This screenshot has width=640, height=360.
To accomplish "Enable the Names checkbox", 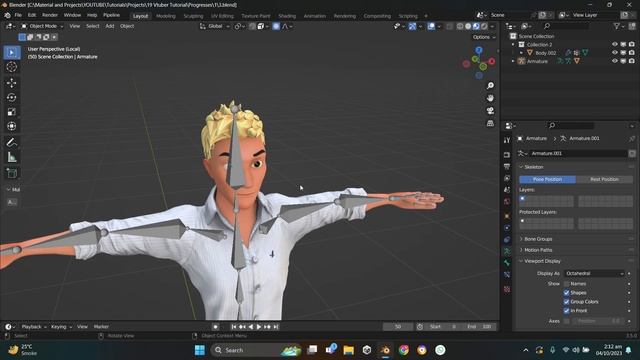I will 567,284.
